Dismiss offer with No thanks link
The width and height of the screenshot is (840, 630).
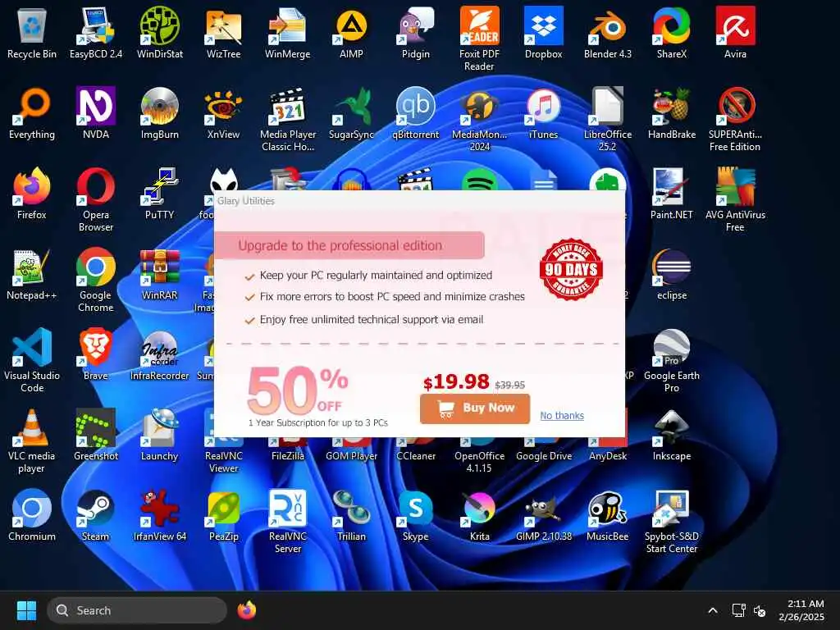tap(561, 415)
